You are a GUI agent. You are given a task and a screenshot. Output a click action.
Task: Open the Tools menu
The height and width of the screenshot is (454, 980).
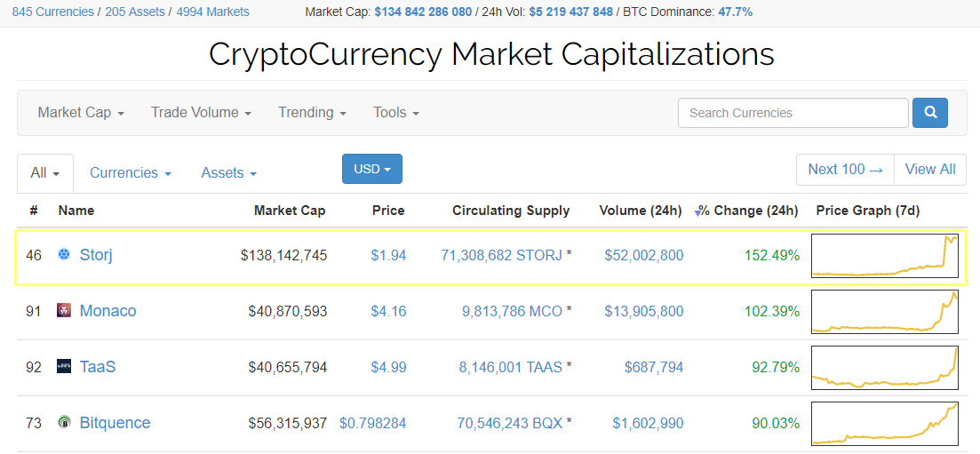click(395, 113)
